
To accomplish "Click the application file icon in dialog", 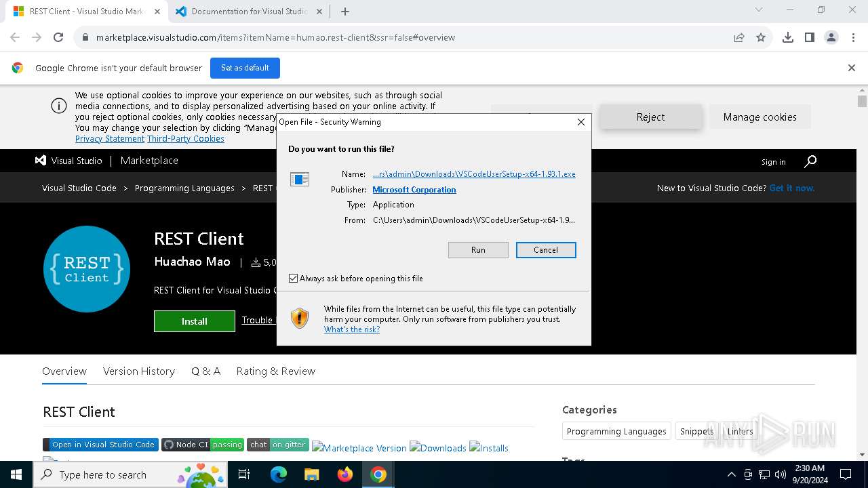I will [300, 179].
